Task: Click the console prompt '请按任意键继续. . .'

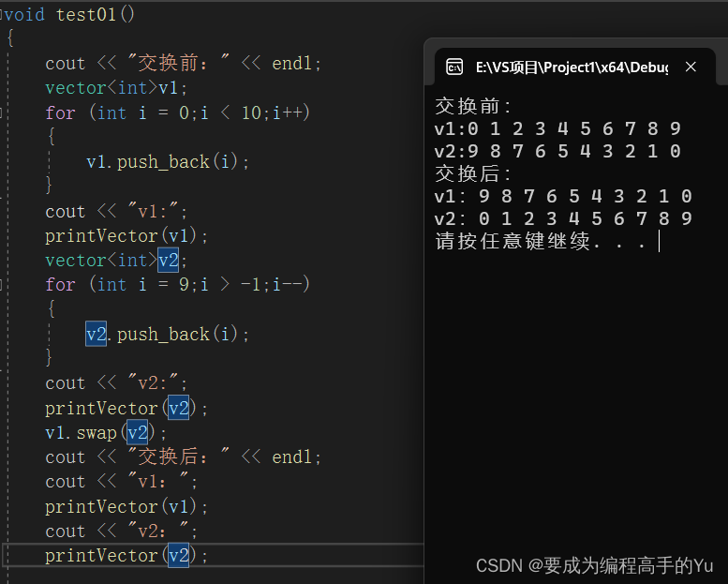Action: pyautogui.click(x=541, y=241)
